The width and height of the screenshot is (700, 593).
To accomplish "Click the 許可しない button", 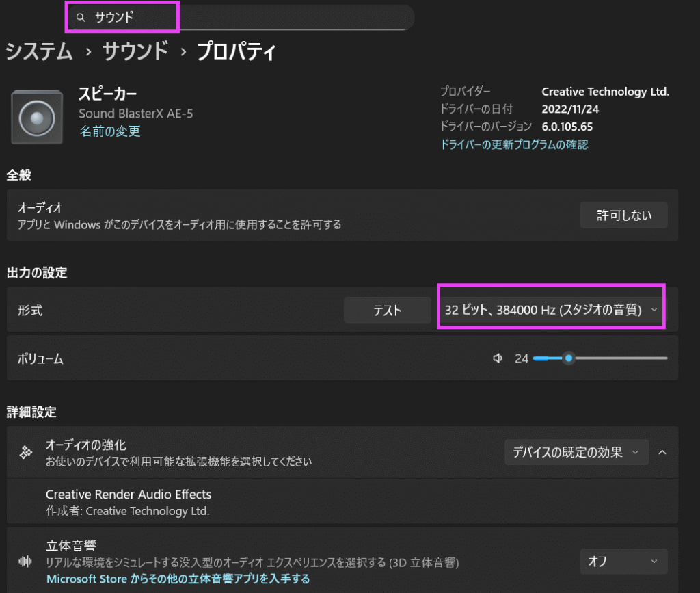I will point(623,215).
